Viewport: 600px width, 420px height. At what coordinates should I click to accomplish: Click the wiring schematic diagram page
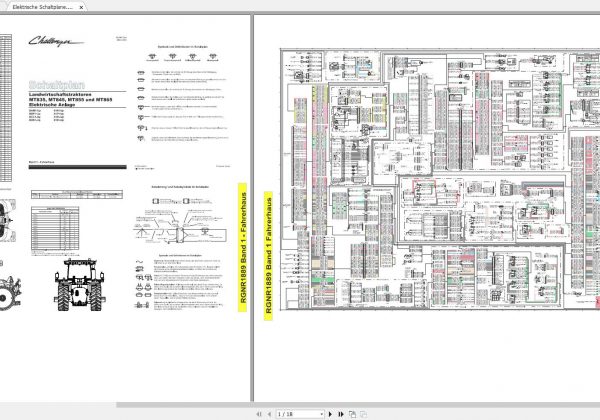pos(440,179)
